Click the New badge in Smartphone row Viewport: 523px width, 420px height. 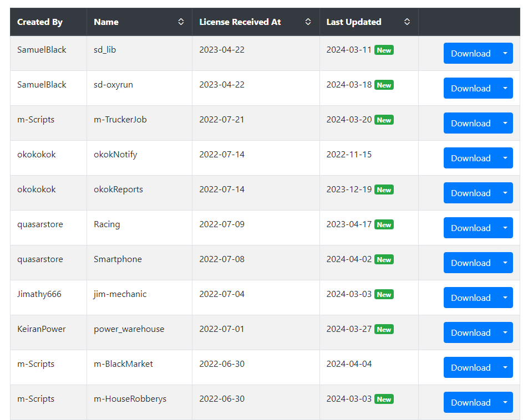point(384,260)
